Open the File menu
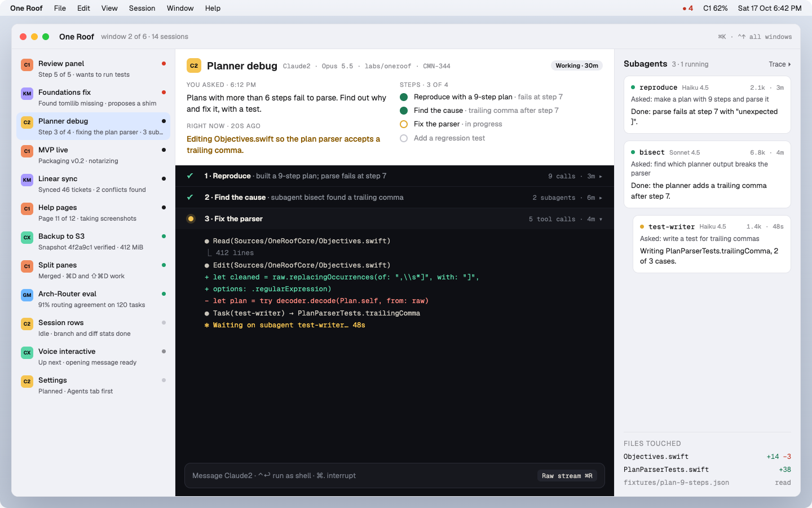Viewport: 812px width, 508px height. (x=60, y=8)
